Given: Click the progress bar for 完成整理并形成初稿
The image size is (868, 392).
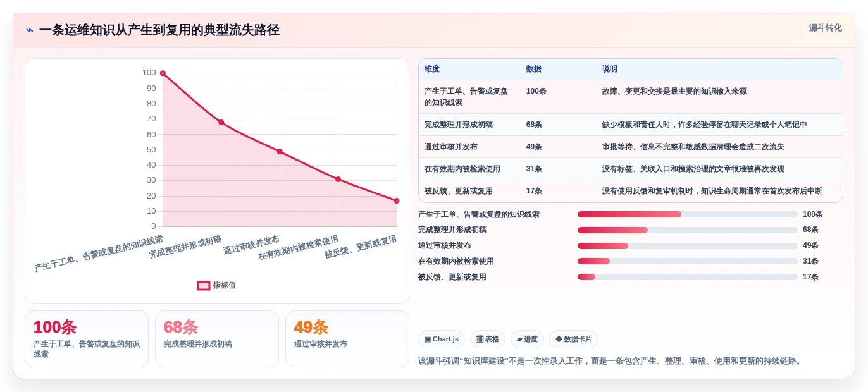Looking at the screenshot, I should tap(688, 230).
